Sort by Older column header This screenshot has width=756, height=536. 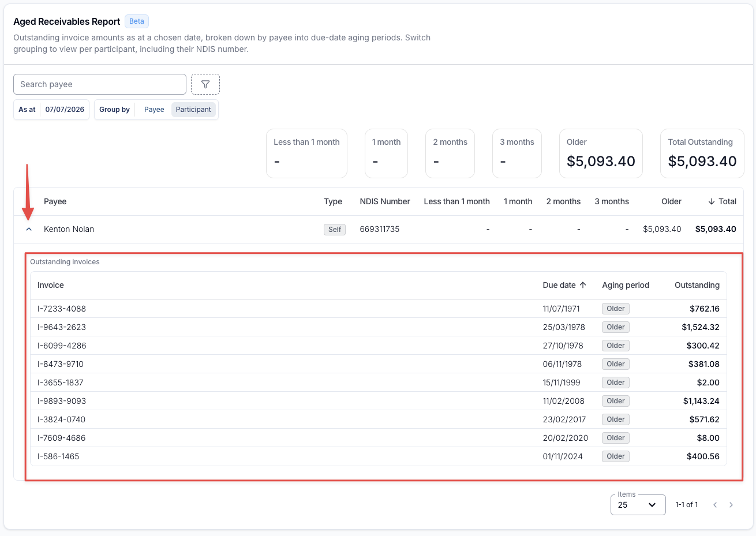671,201
